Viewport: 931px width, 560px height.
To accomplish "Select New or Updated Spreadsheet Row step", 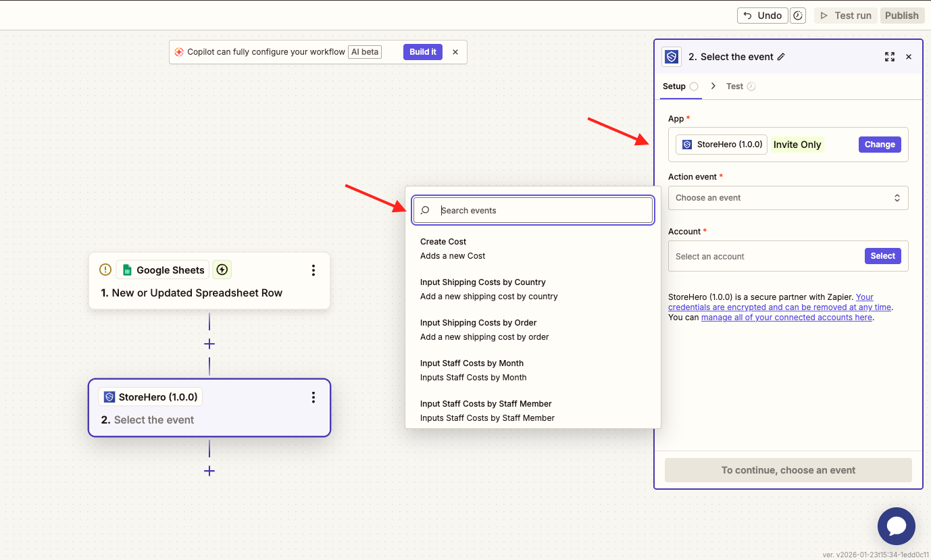I will pyautogui.click(x=209, y=281).
